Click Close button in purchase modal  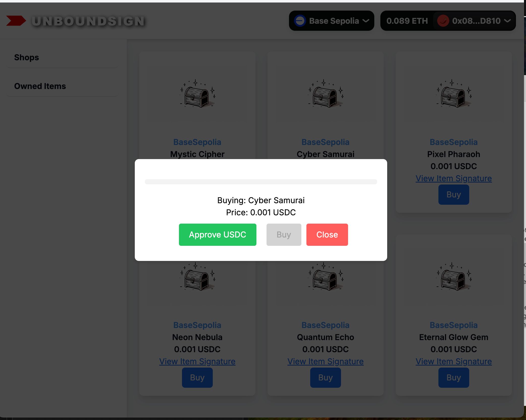(327, 234)
